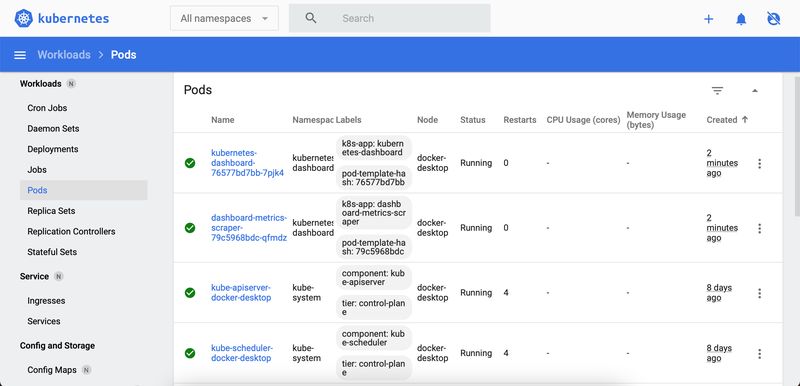Select Pods in sidebar
The height and width of the screenshot is (386, 800).
84,190
